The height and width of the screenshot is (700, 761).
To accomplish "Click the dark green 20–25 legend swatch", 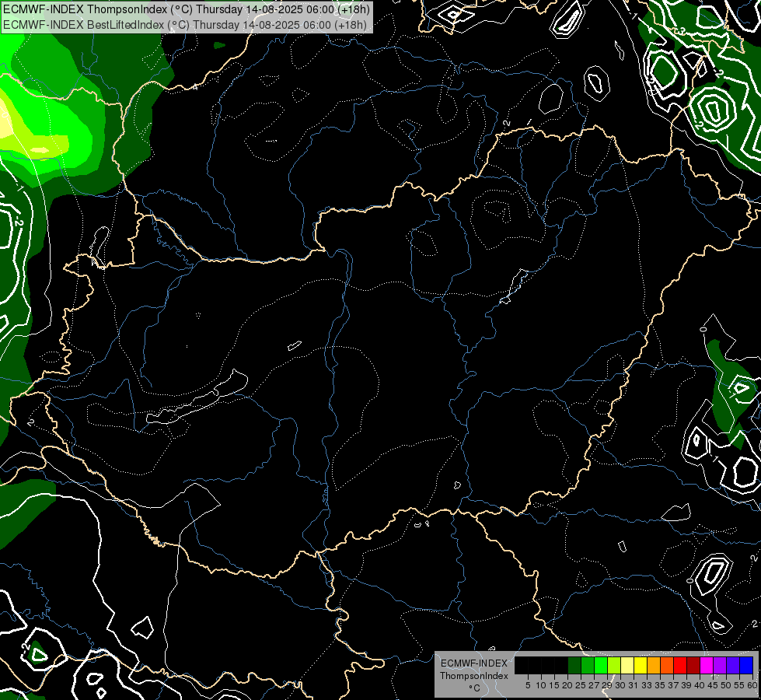I will pyautogui.click(x=574, y=665).
